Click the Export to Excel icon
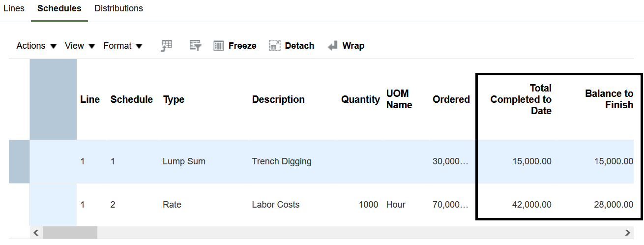 pos(167,46)
